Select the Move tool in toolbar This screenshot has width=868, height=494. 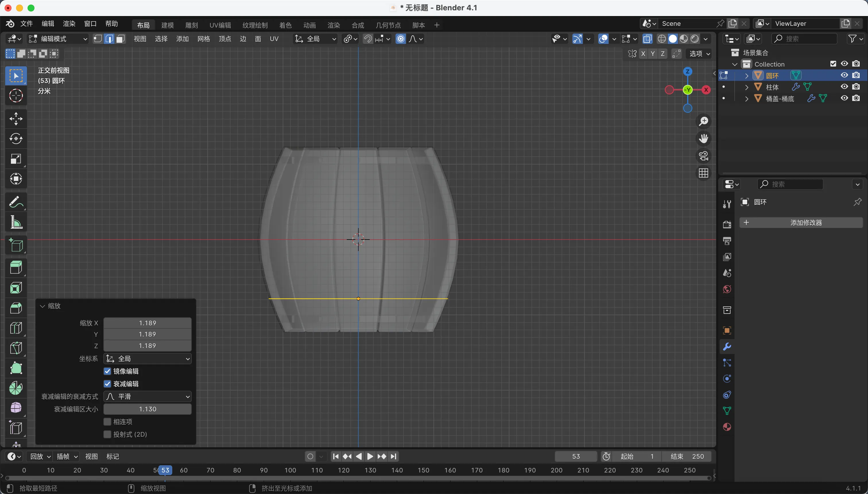pos(15,119)
